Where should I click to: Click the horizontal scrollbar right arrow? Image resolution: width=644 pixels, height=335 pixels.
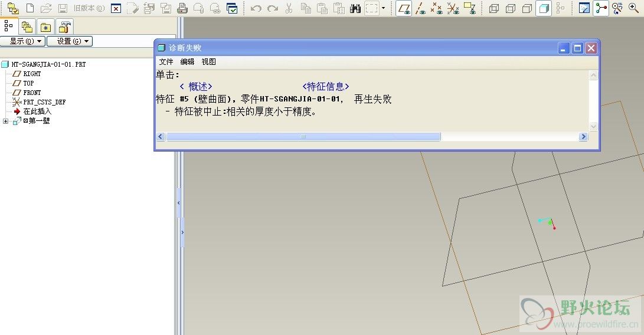pyautogui.click(x=583, y=137)
